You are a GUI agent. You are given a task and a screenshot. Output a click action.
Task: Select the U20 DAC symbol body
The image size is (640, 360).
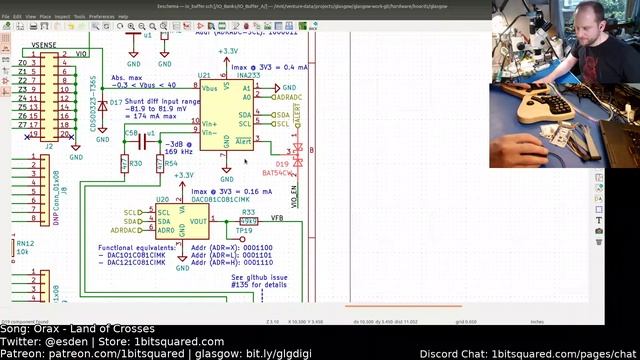pyautogui.click(x=182, y=221)
